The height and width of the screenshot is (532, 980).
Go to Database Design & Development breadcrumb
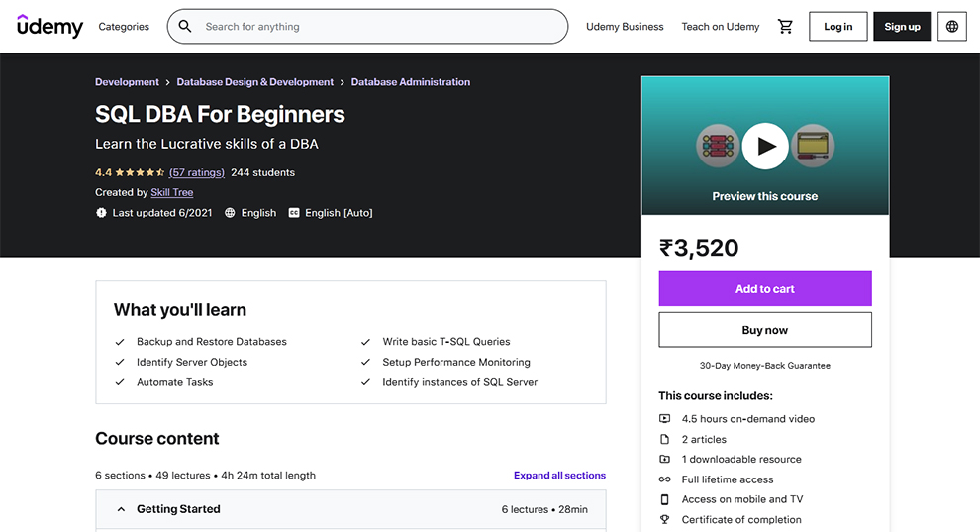[x=255, y=82]
